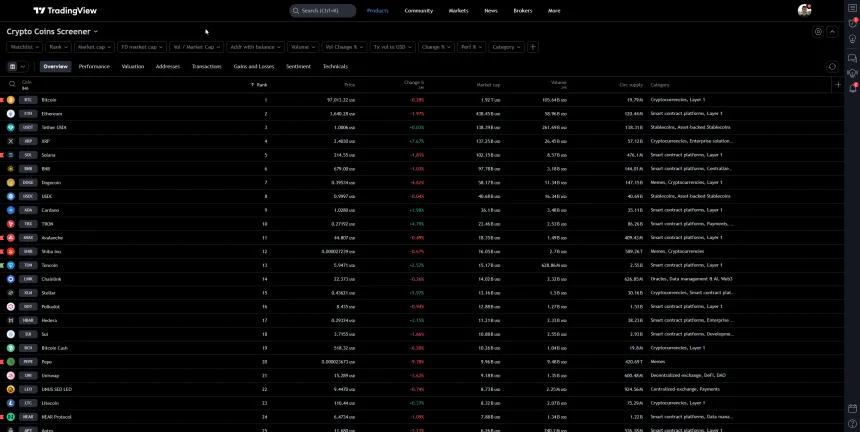Click the Tether USDt coin logo
Image resolution: width=860 pixels, height=432 pixels.
pos(11,127)
